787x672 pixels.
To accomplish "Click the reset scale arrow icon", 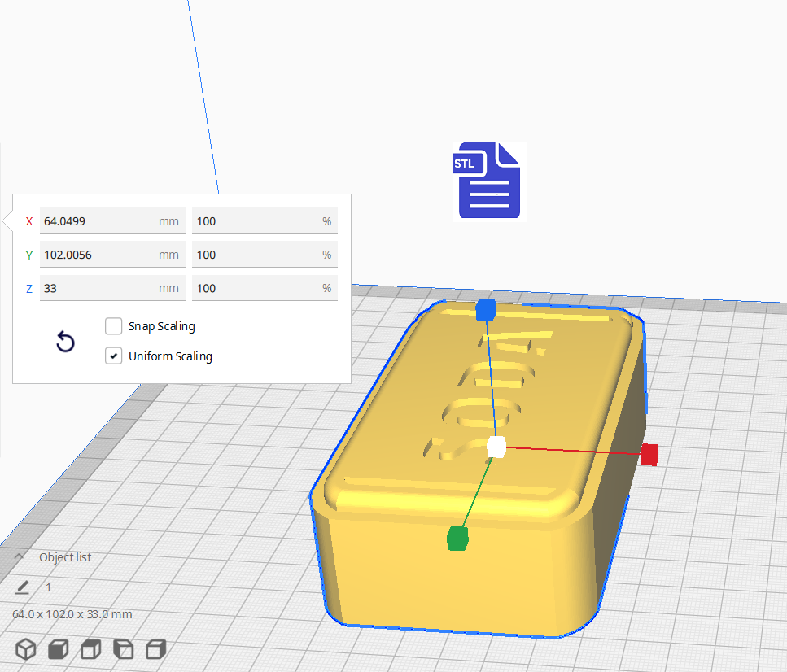I will click(65, 343).
